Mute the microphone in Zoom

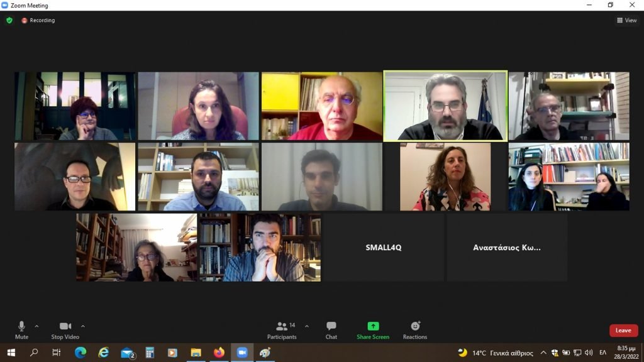21,331
